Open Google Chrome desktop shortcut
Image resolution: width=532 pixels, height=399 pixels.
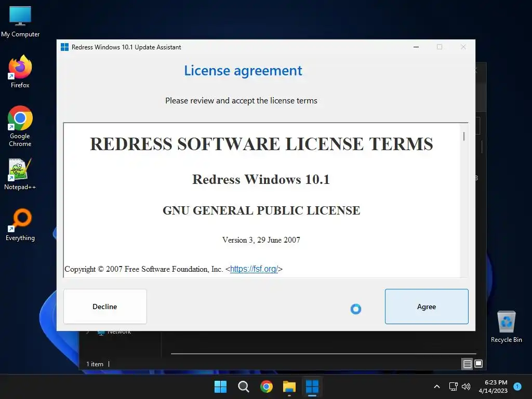[x=20, y=126]
